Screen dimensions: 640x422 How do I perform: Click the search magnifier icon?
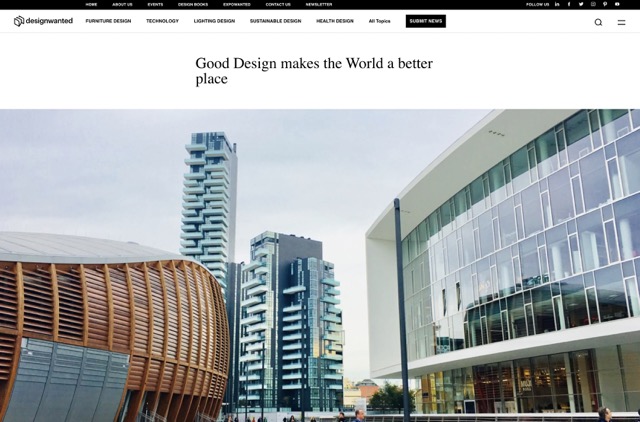[x=598, y=22]
